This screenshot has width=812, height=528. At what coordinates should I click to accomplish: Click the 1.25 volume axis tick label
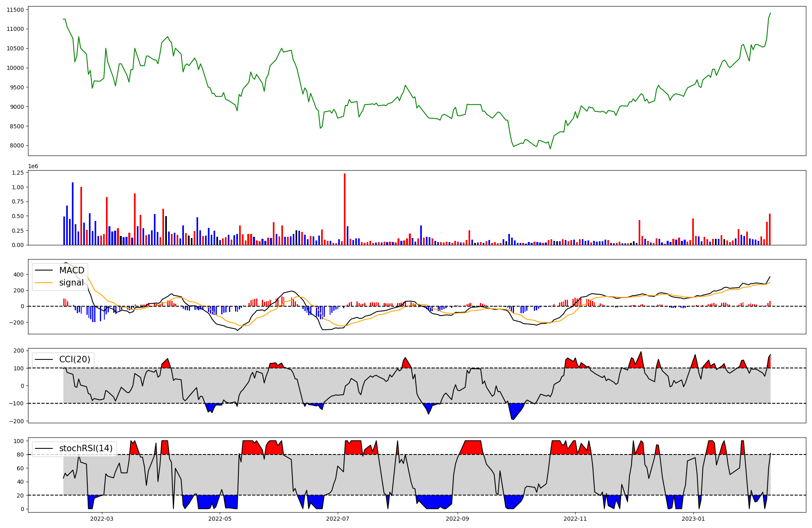pos(18,173)
